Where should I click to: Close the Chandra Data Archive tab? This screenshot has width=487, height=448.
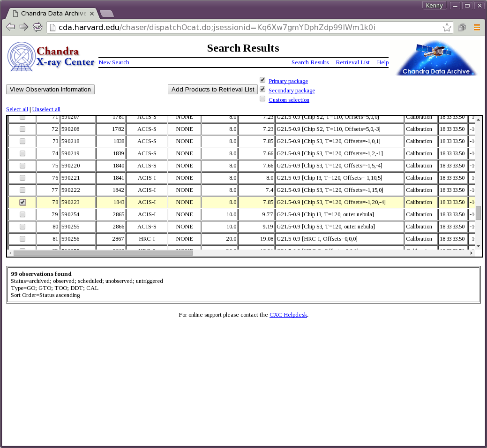pyautogui.click(x=92, y=14)
